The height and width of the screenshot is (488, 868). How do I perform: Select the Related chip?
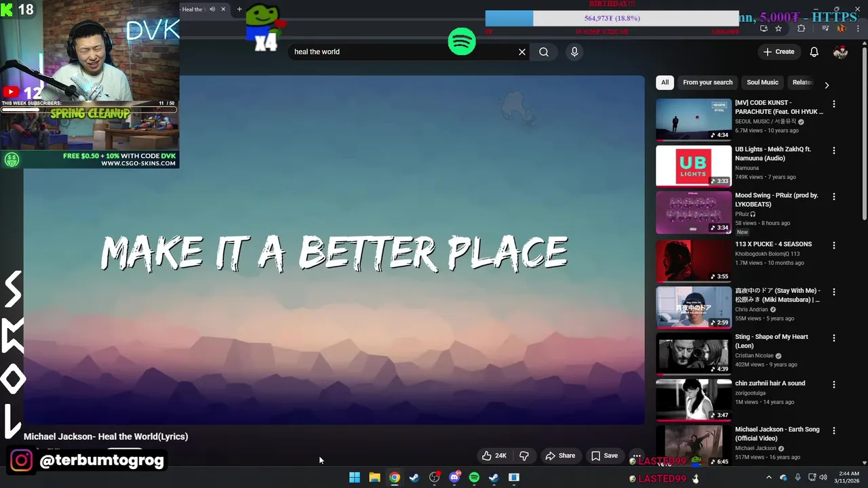(x=802, y=82)
